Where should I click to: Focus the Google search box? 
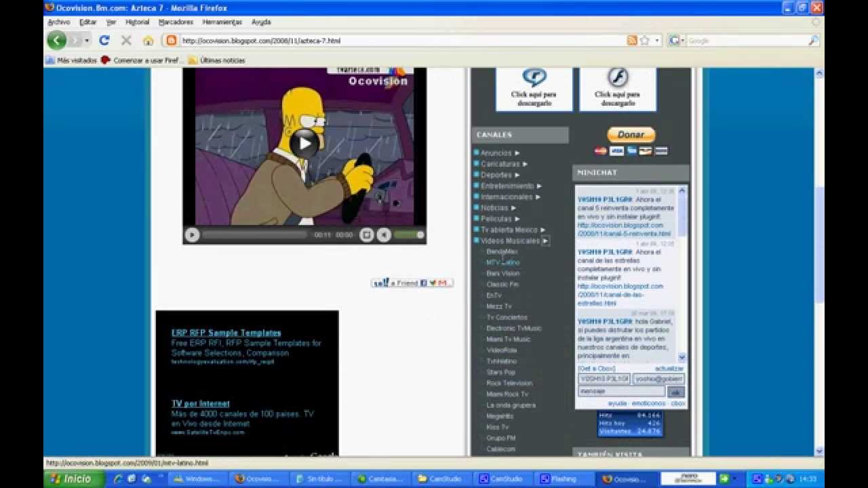click(x=746, y=41)
